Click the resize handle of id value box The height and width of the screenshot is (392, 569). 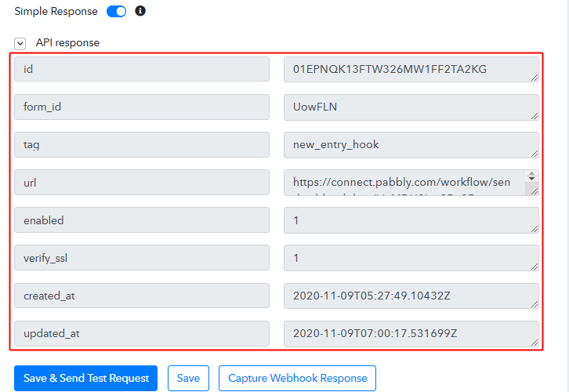click(x=535, y=78)
